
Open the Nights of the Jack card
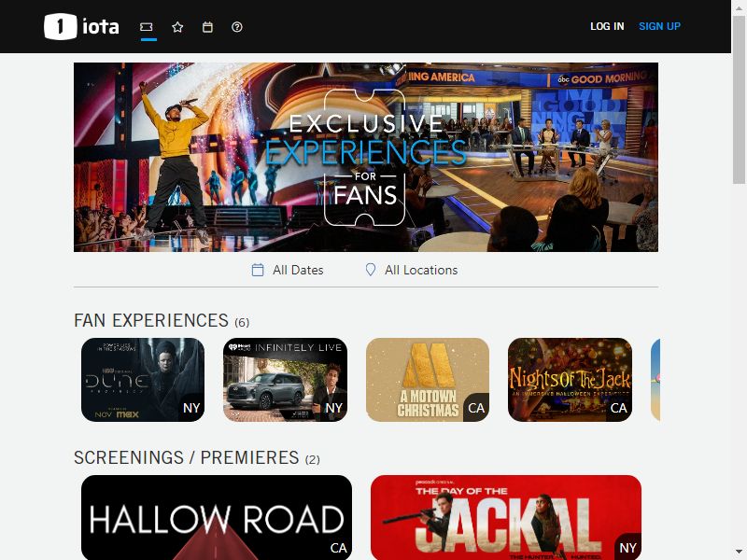[x=570, y=380]
